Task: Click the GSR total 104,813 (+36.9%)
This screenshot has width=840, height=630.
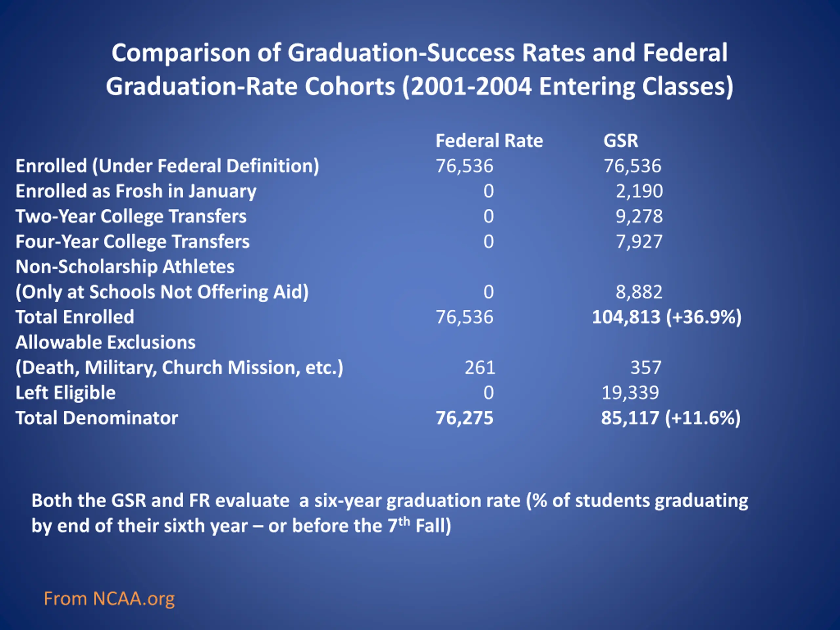Action: point(666,317)
